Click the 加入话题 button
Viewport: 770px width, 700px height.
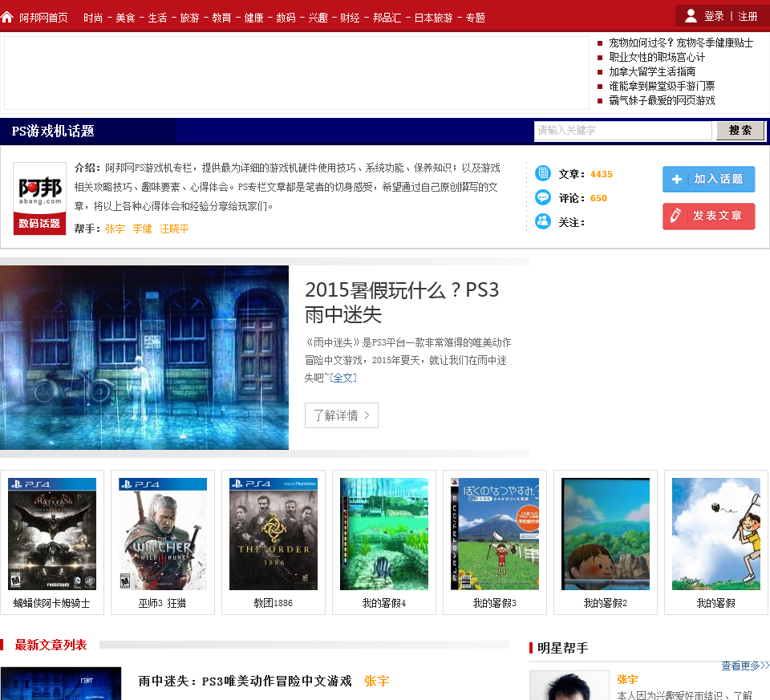click(x=708, y=179)
